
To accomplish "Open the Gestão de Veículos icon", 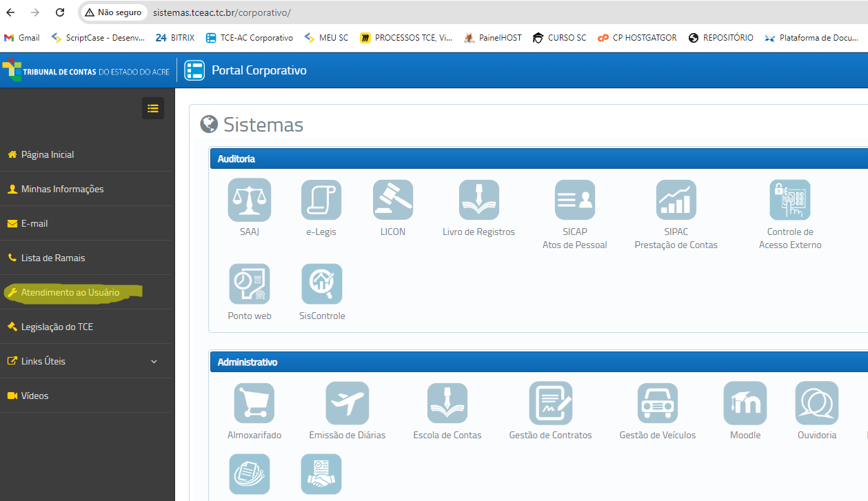I will 658,403.
